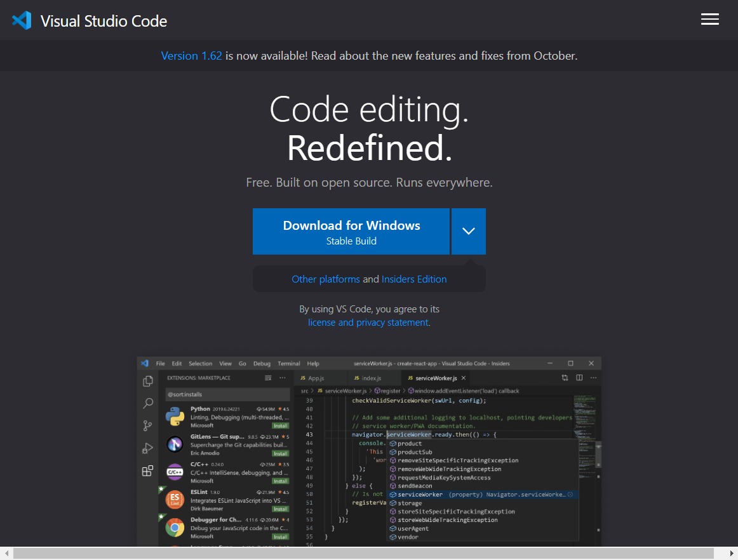Expand the download options chevron dropdown
Image resolution: width=738 pixels, height=560 pixels.
coord(468,231)
